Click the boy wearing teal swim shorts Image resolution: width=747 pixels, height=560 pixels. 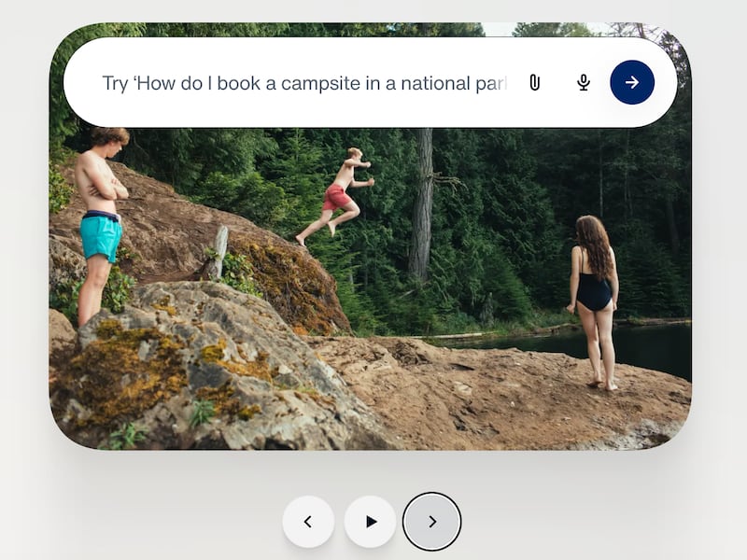[101, 224]
